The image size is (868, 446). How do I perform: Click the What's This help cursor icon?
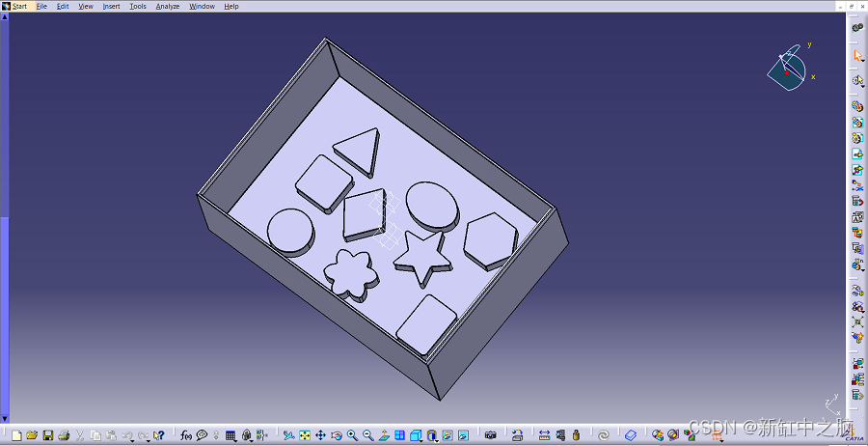[x=159, y=435]
